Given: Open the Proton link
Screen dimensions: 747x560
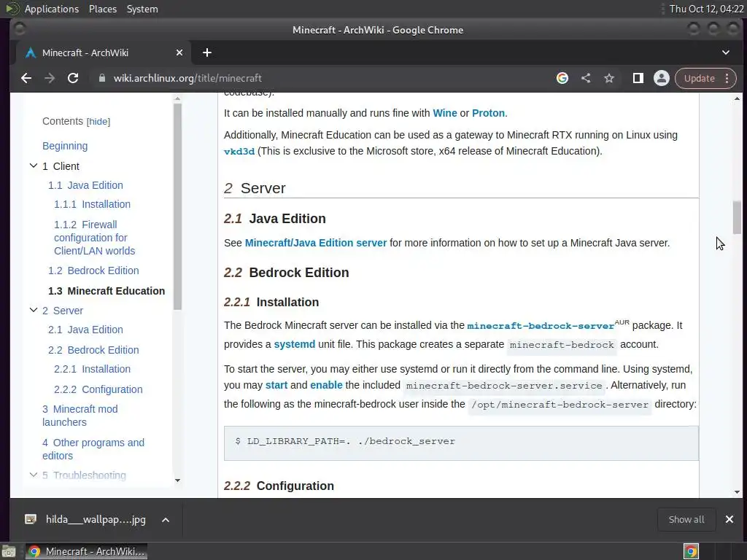Looking at the screenshot, I should (488, 113).
